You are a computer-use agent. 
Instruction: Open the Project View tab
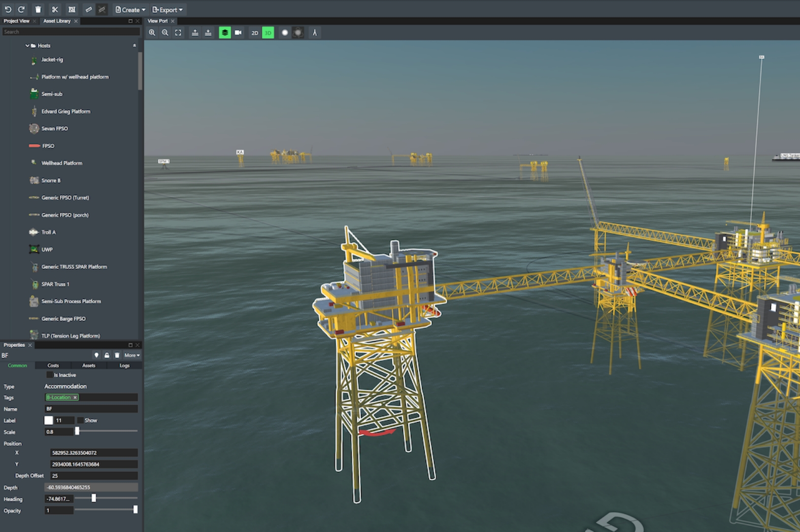[x=16, y=21]
